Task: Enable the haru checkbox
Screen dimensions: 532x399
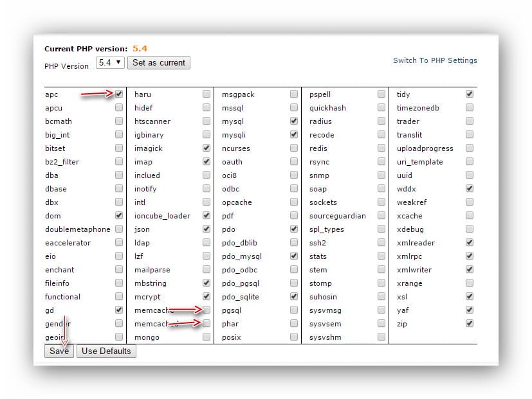Action: tap(206, 94)
